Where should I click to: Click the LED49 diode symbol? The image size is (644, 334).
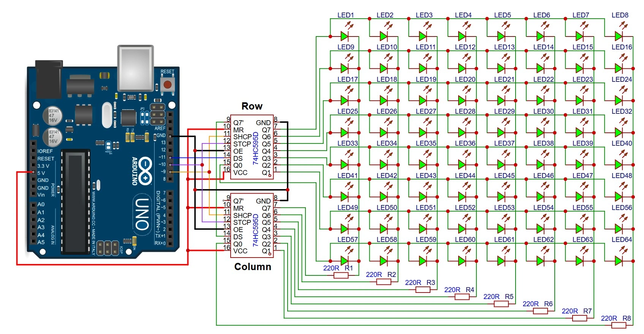point(345,229)
